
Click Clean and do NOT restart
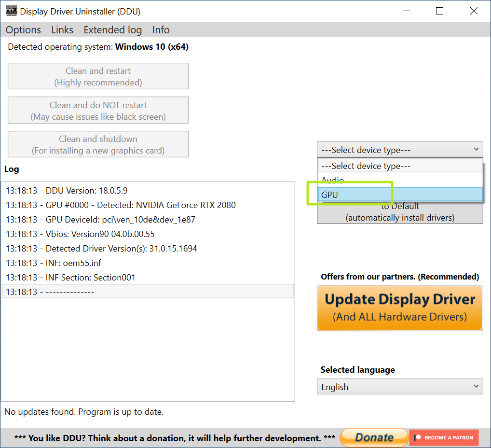pyautogui.click(x=98, y=110)
